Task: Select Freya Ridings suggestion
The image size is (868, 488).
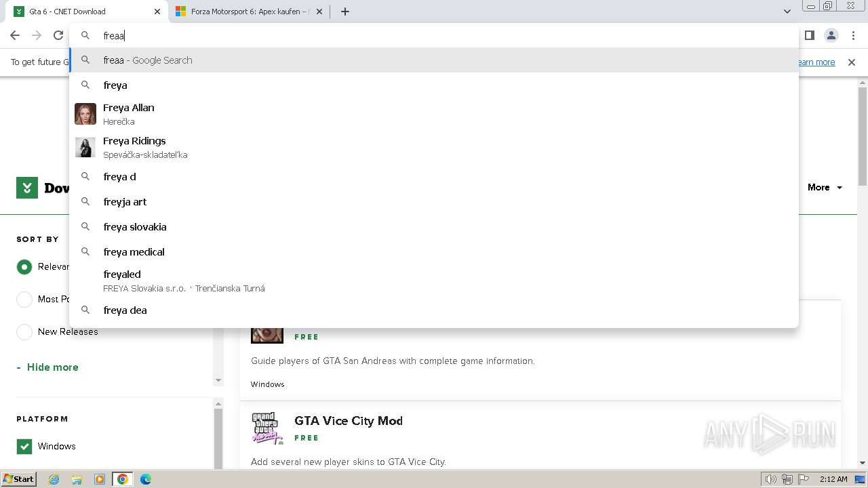Action: pos(434,147)
